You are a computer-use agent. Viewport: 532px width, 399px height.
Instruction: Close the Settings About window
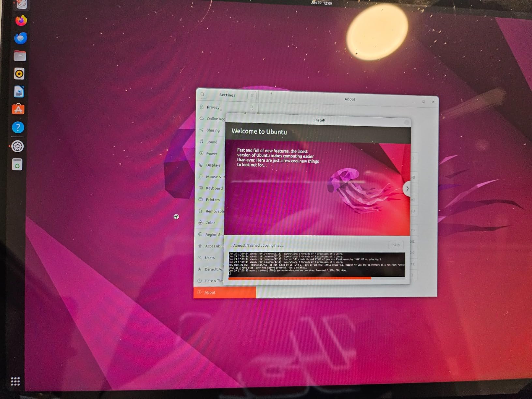tap(433, 102)
